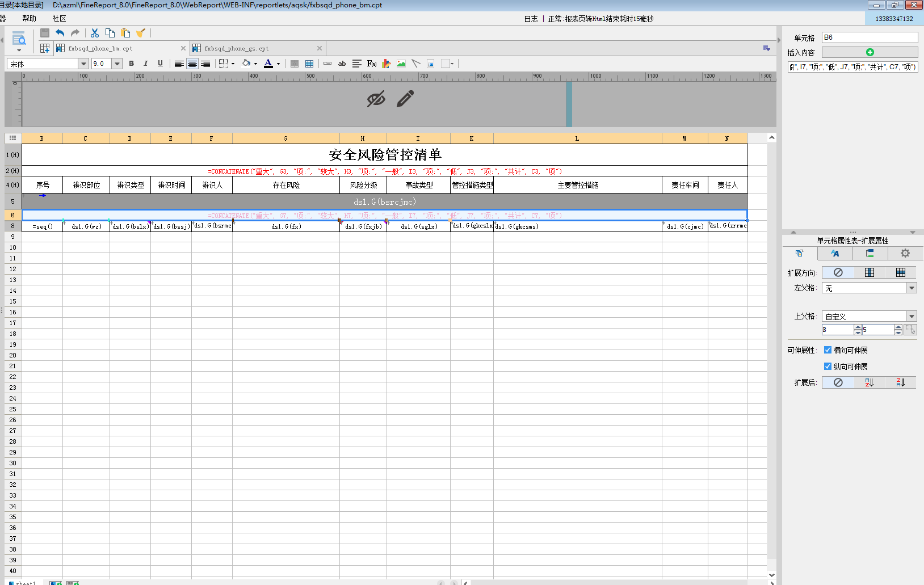Expand background color dropdown arrow
The height and width of the screenshot is (585, 924).
255,64
